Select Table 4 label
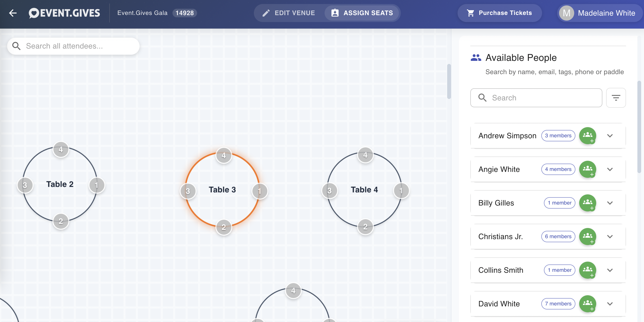644x322 pixels. click(364, 190)
